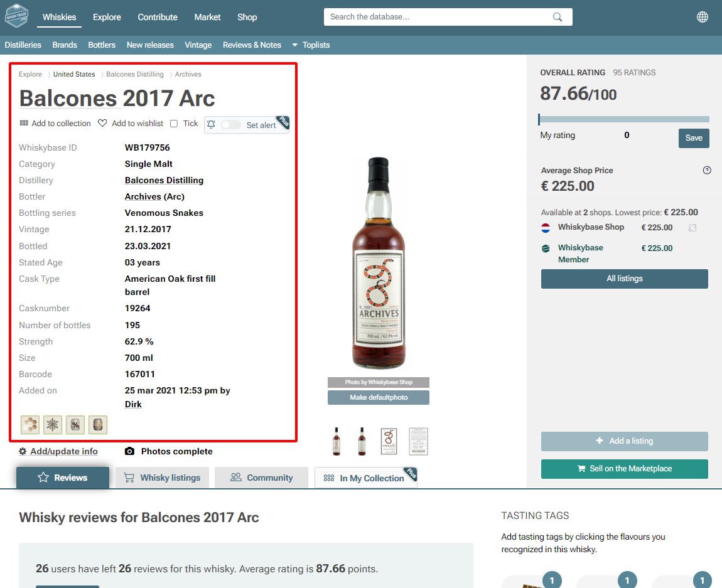The height and width of the screenshot is (588, 722).
Task: Click Add to wishlist link
Action: [x=137, y=123]
